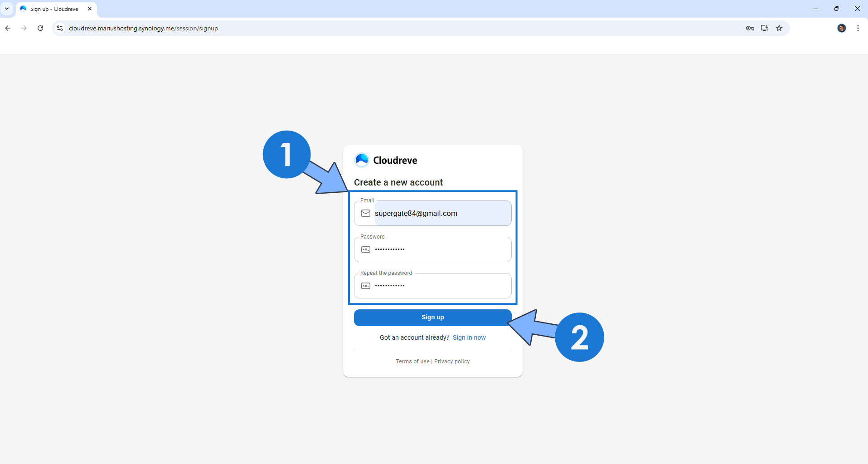
Task: Open the Privacy policy link
Action: click(x=452, y=361)
